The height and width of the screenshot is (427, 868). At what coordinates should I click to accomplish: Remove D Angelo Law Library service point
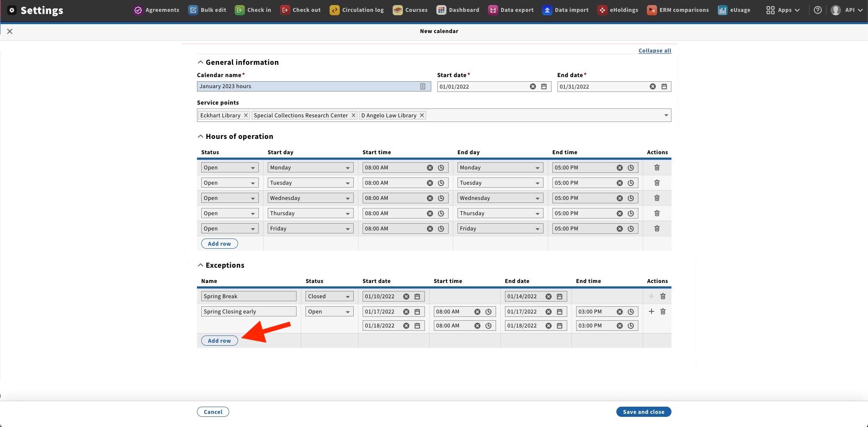[x=422, y=115]
